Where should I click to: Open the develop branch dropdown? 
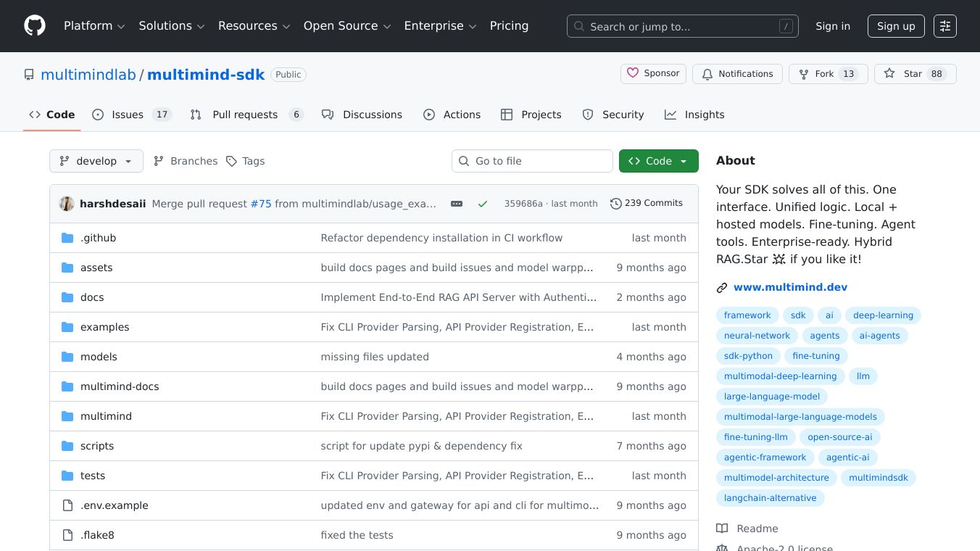coord(96,161)
